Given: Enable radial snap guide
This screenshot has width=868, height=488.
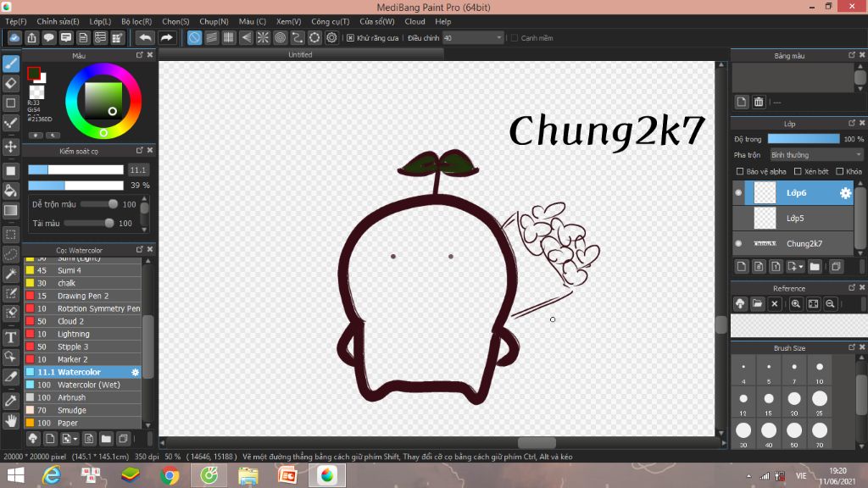Looking at the screenshot, I should 263,37.
